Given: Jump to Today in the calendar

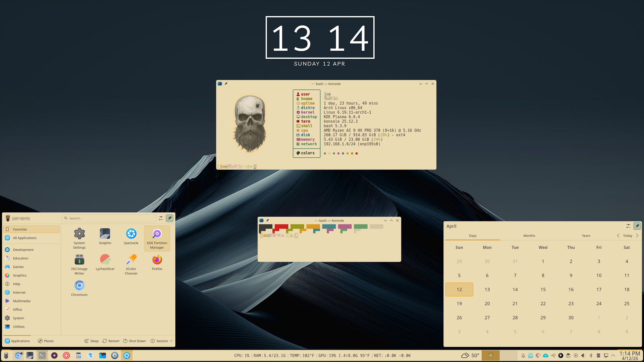Looking at the screenshot, I should coord(628,236).
